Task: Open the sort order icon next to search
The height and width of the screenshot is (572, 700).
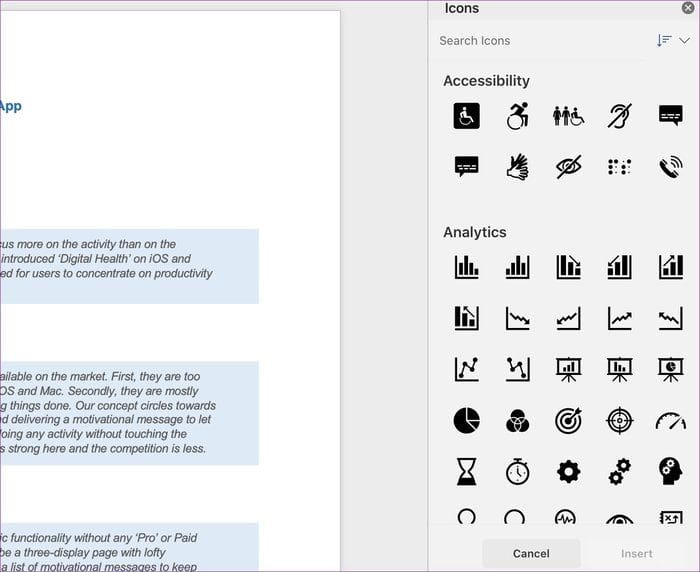Action: [x=664, y=41]
